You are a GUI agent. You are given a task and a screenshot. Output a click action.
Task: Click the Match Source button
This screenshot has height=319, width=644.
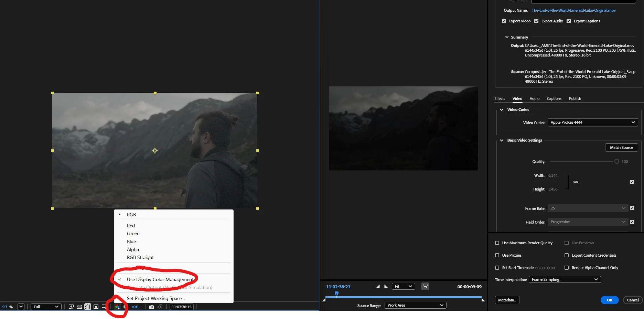621,147
